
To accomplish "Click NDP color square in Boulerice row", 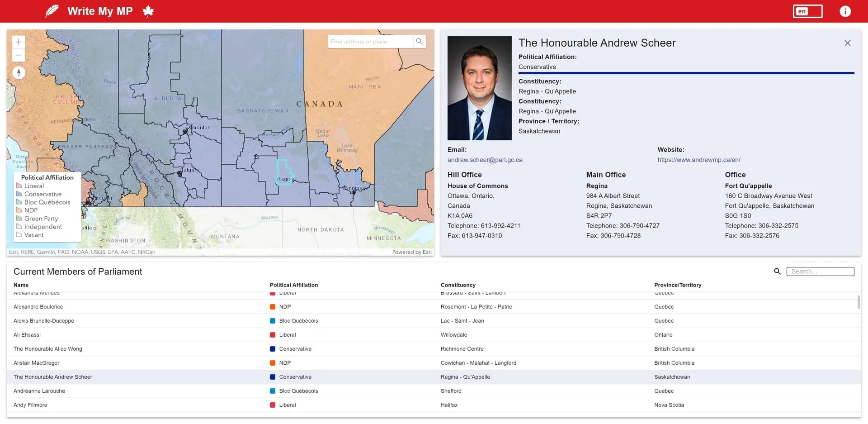I will point(273,307).
